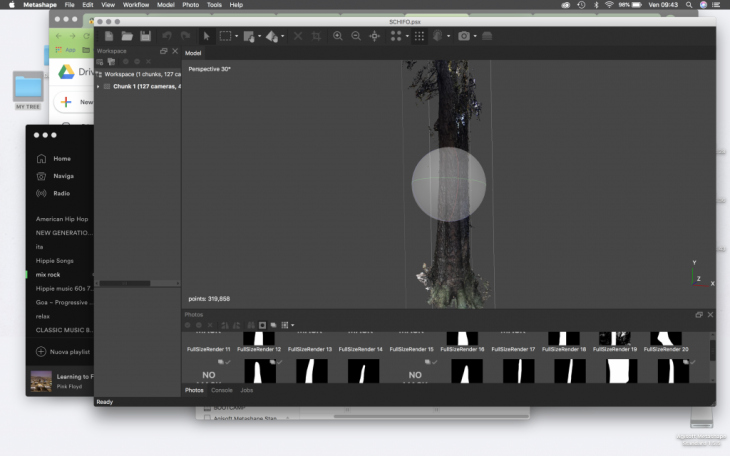Switch to the Console tab

click(221, 390)
